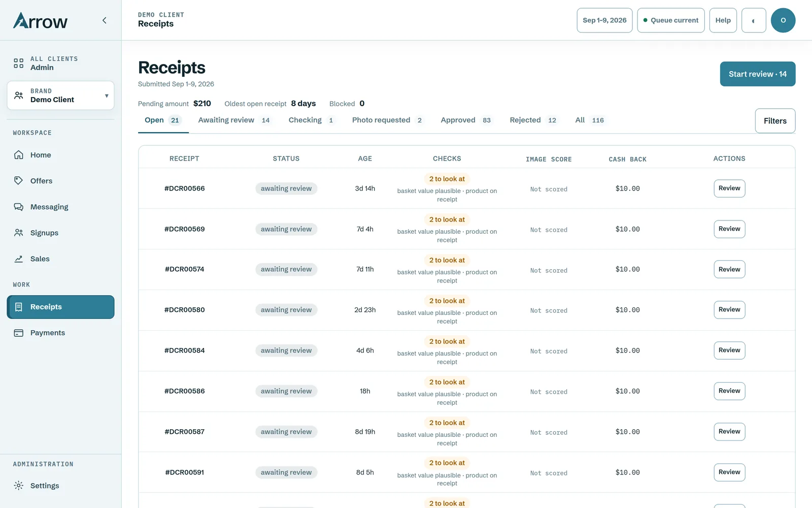812x508 pixels.
Task: Click the AGE column header
Action: tap(365, 158)
